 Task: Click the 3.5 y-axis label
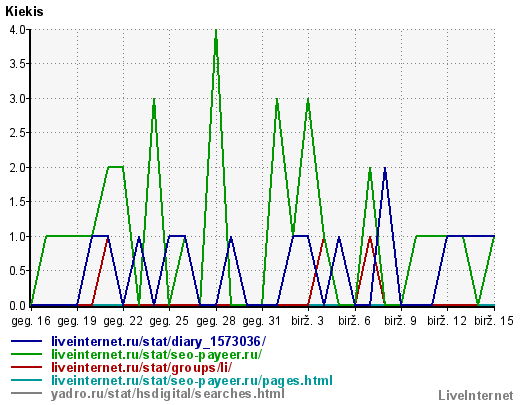coord(18,64)
